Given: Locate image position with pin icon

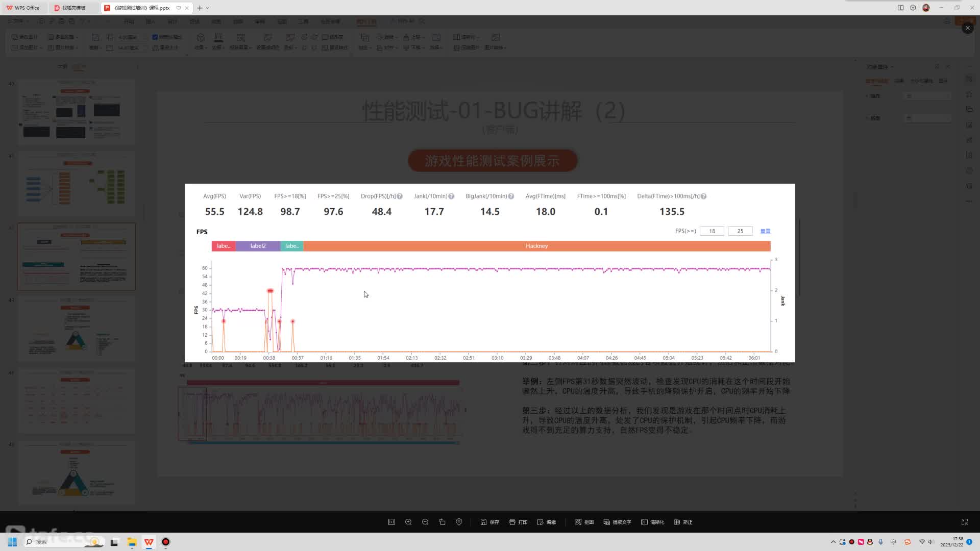Looking at the screenshot, I should tap(459, 522).
